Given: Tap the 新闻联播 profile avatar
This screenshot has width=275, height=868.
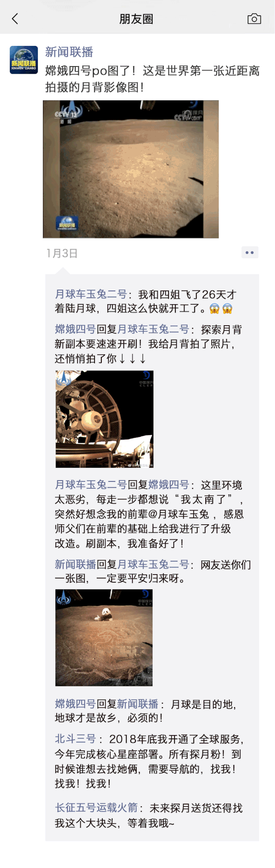Looking at the screenshot, I should point(24,60).
